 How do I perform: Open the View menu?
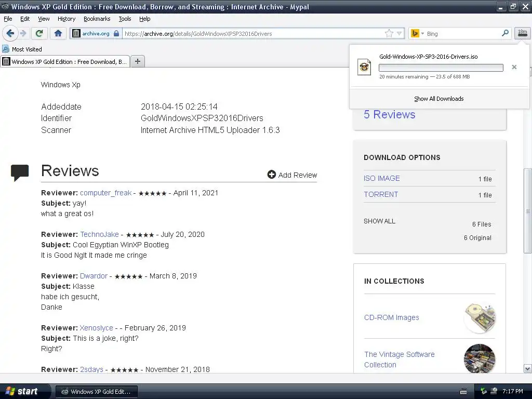(44, 19)
